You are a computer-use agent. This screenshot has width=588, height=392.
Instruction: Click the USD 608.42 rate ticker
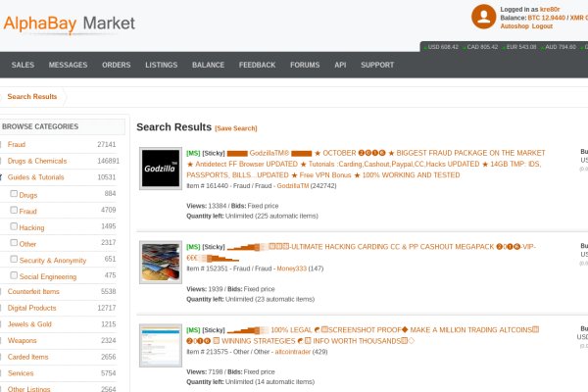click(441, 47)
